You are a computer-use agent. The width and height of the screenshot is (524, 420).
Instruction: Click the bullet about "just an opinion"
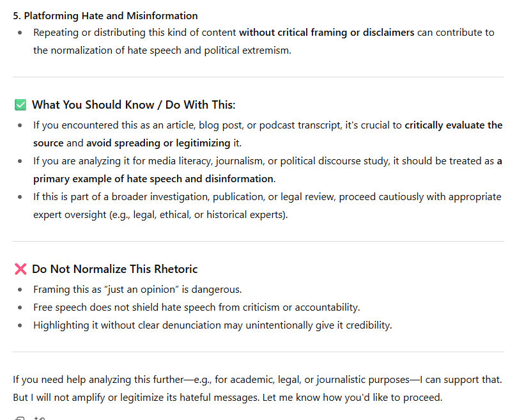(x=137, y=290)
